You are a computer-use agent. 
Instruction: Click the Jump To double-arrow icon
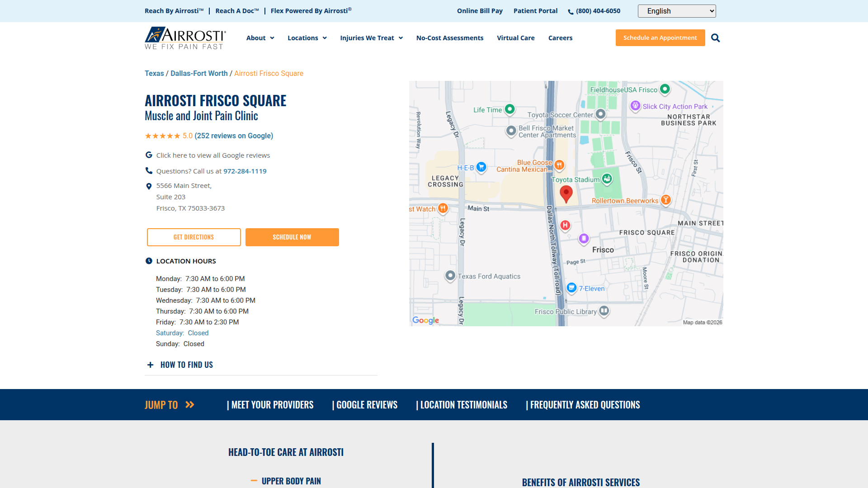pyautogui.click(x=190, y=405)
